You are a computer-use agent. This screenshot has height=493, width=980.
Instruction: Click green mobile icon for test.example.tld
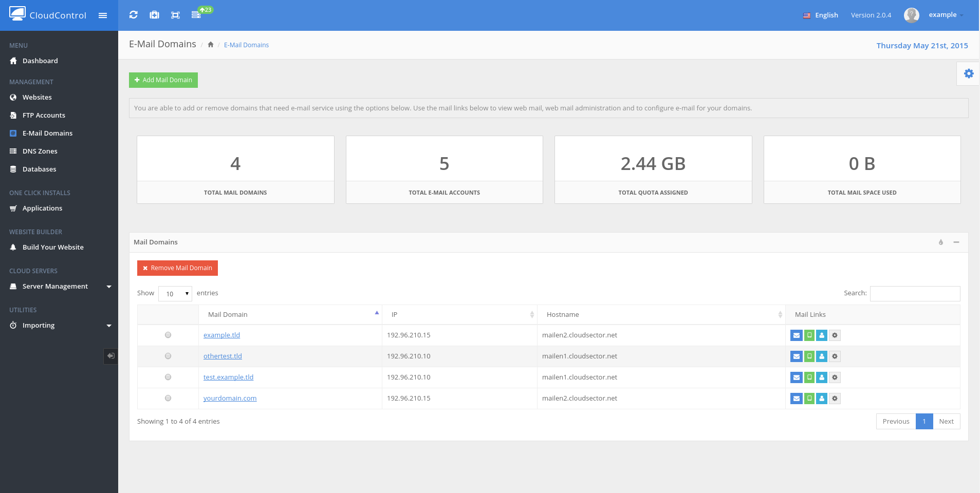[809, 377]
